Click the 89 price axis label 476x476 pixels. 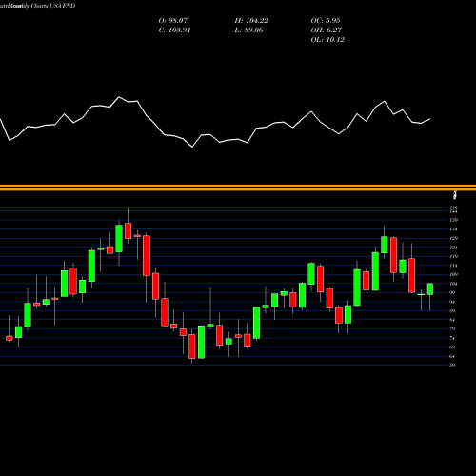tap(452, 310)
